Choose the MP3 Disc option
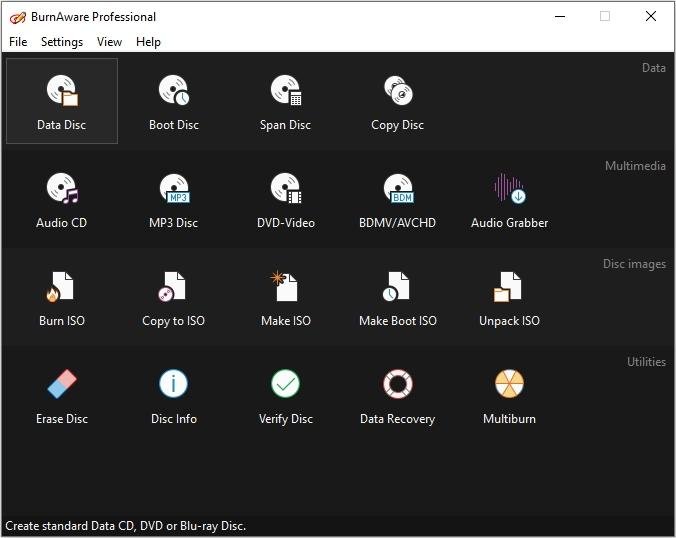 (x=174, y=198)
